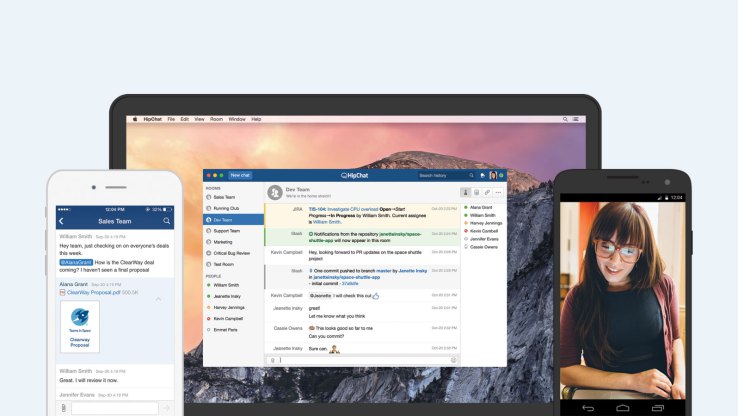Viewport: 738px width, 416px height.
Task: Open the View menu
Action: point(200,120)
